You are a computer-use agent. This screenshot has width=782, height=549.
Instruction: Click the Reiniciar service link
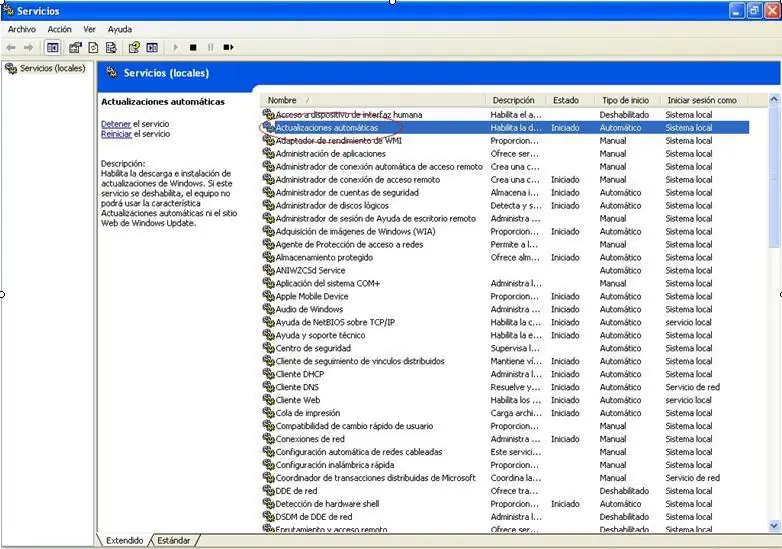tap(116, 134)
